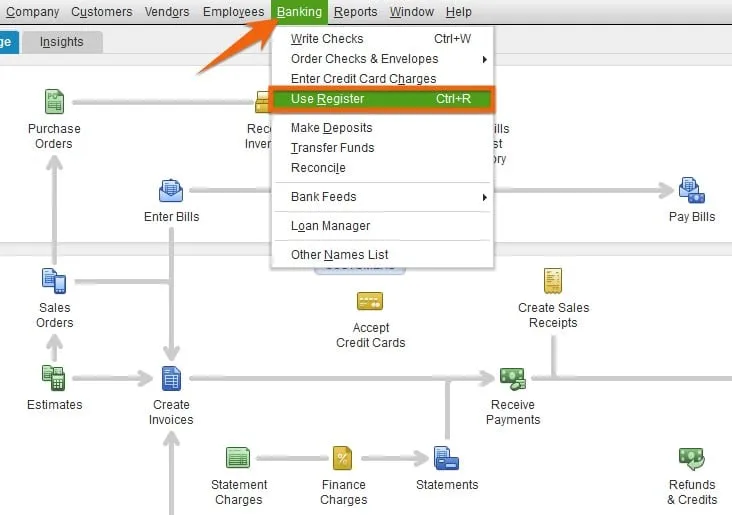
Task: Open the Company menu
Action: pos(33,12)
